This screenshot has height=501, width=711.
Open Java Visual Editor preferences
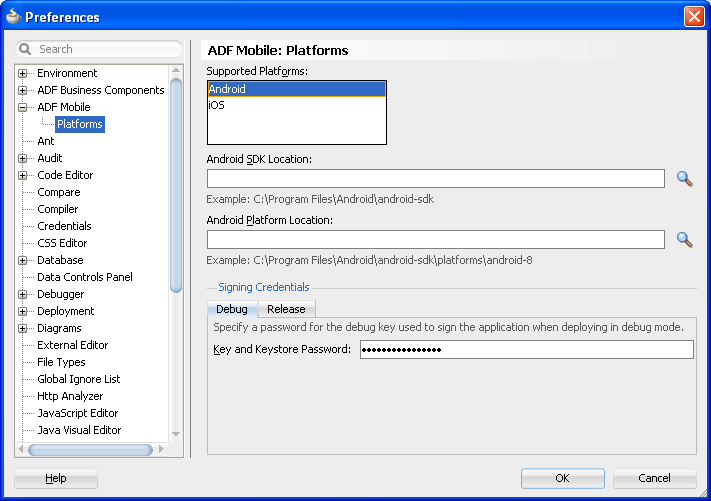(79, 430)
